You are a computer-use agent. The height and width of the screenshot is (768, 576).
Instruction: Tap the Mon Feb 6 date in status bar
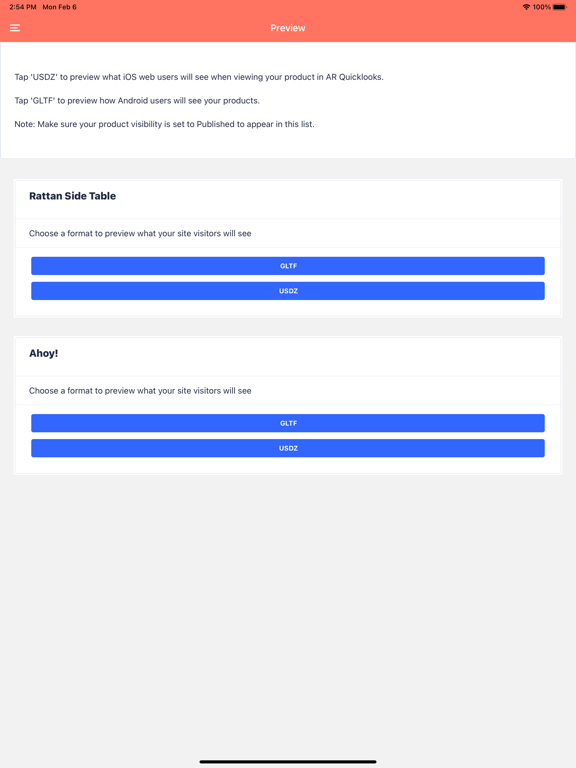[x=59, y=7]
